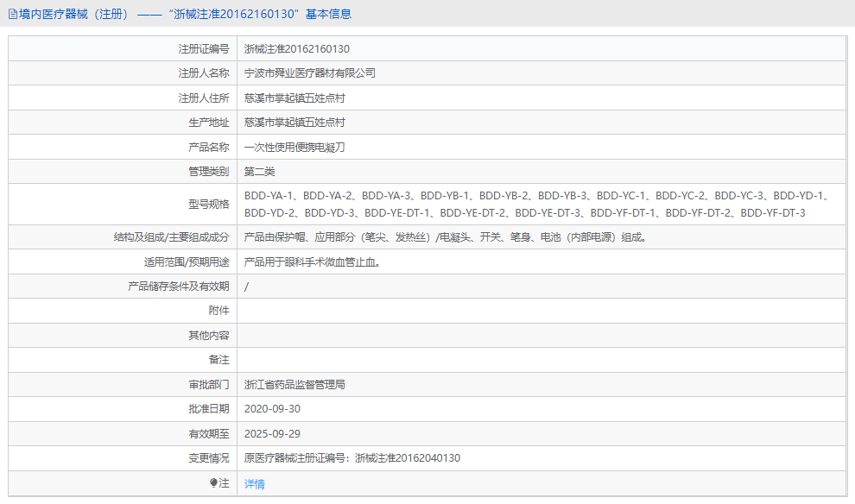The image size is (855, 504).
Task: Click the 型号规格 label
Action: (x=209, y=205)
